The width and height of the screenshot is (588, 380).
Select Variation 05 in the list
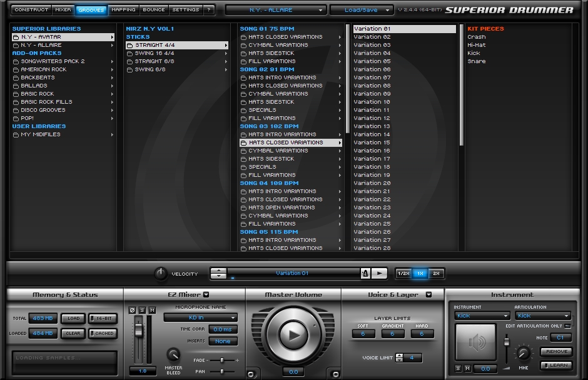tap(372, 61)
